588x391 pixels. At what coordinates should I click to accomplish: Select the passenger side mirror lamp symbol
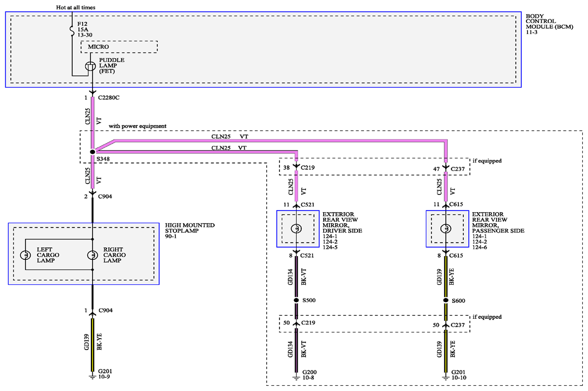[x=446, y=228]
